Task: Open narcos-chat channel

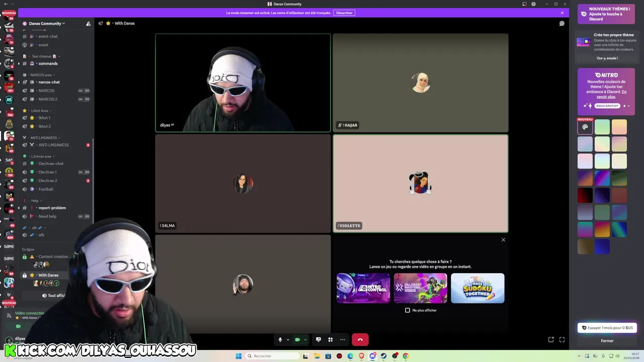Action: 49,82
